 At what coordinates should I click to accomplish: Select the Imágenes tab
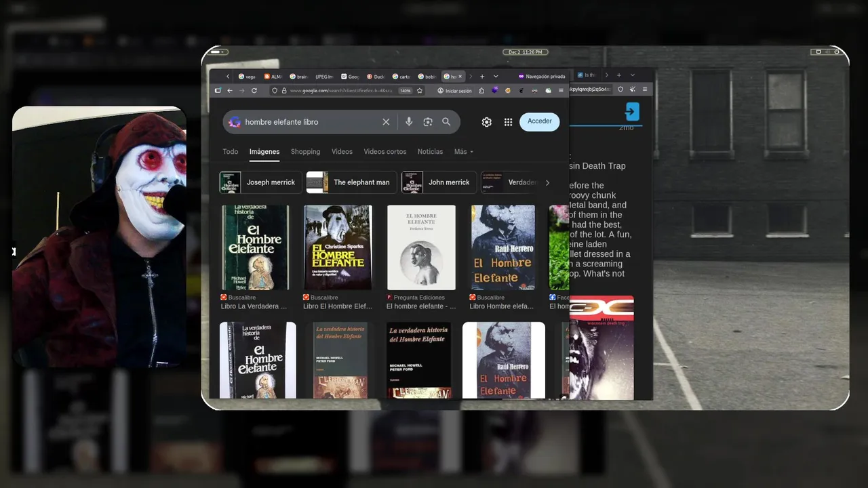pos(264,152)
